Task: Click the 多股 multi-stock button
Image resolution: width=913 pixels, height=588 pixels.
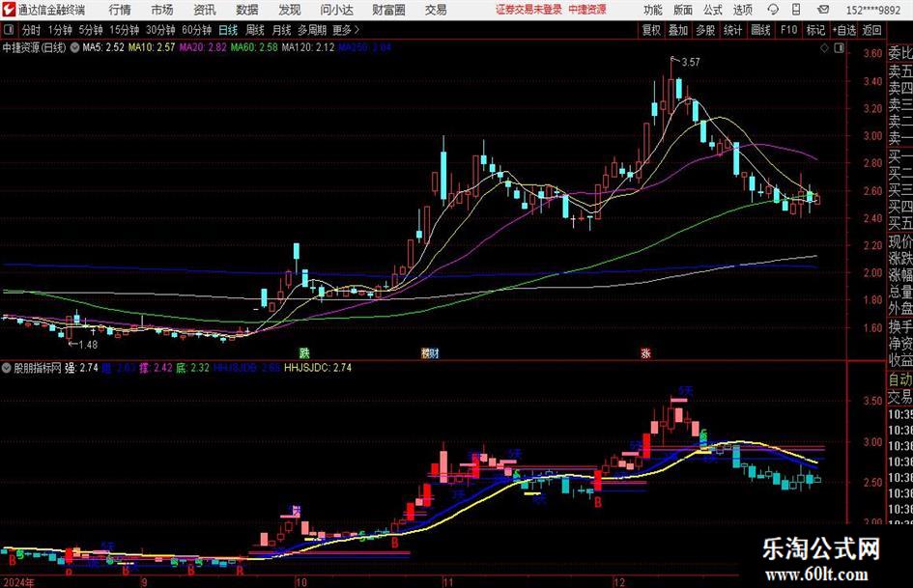Action: (x=705, y=30)
